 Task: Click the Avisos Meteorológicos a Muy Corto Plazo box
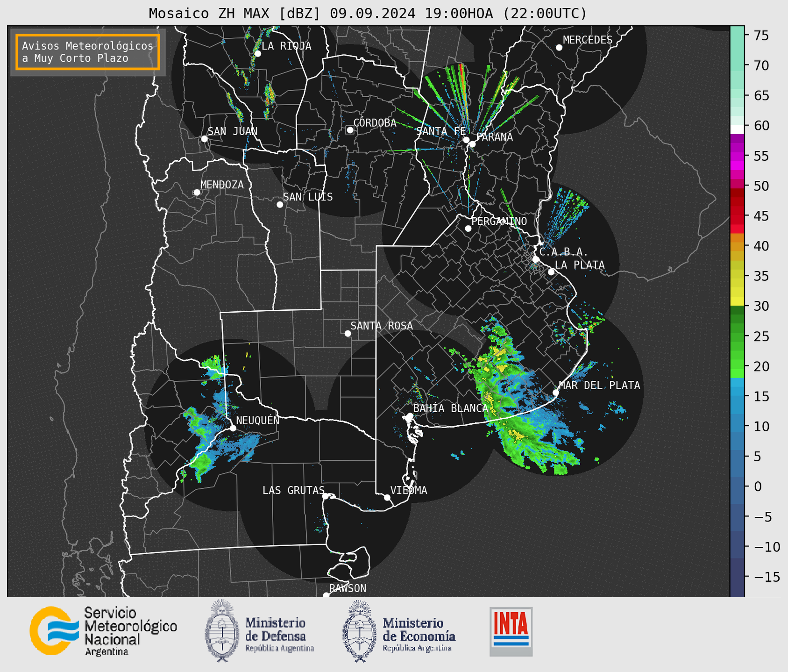pos(88,52)
